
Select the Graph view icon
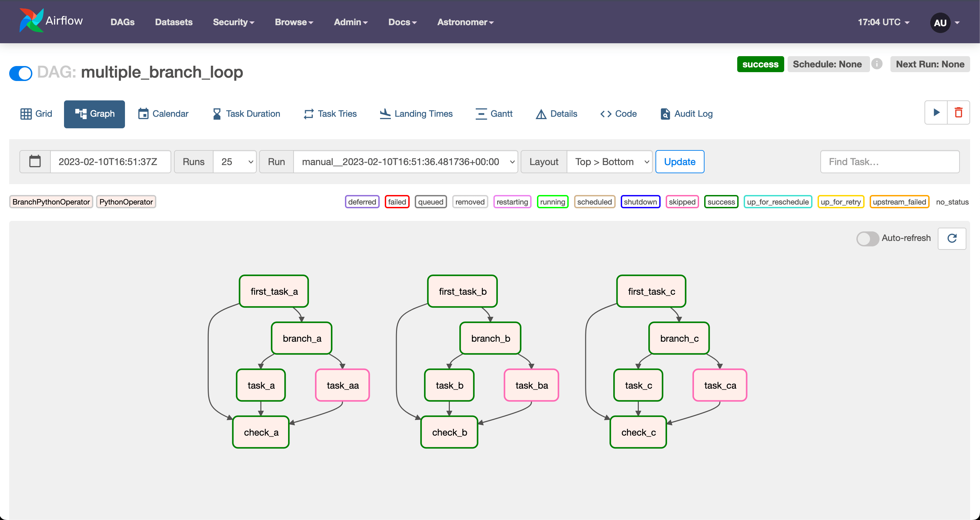[x=81, y=114]
